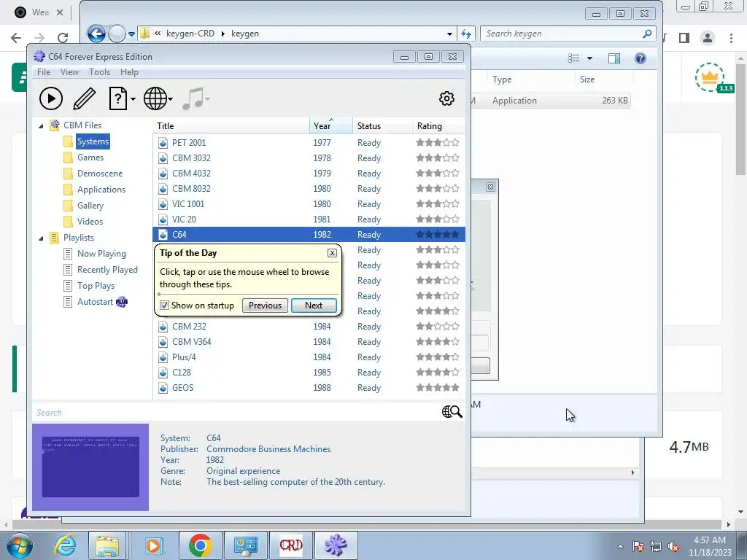Close the Tip of the Day popup

[x=332, y=253]
